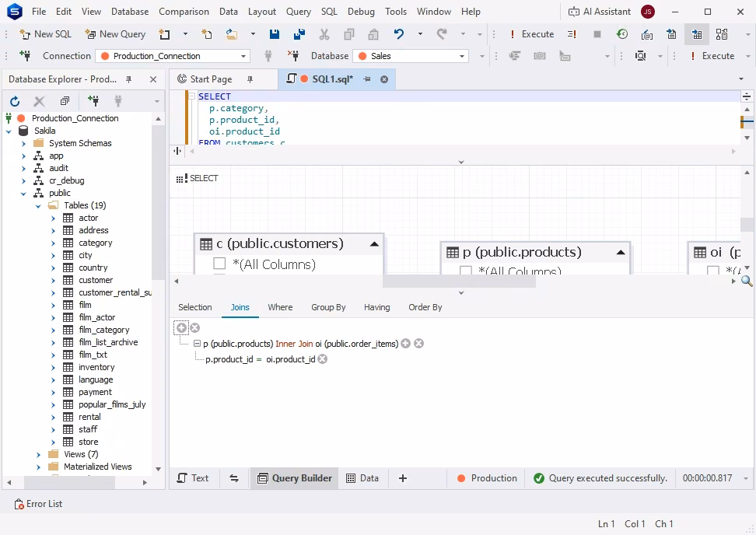Click the diagram horizontal scrollbar thumb
The width and height of the screenshot is (756, 535).
(x=459, y=281)
